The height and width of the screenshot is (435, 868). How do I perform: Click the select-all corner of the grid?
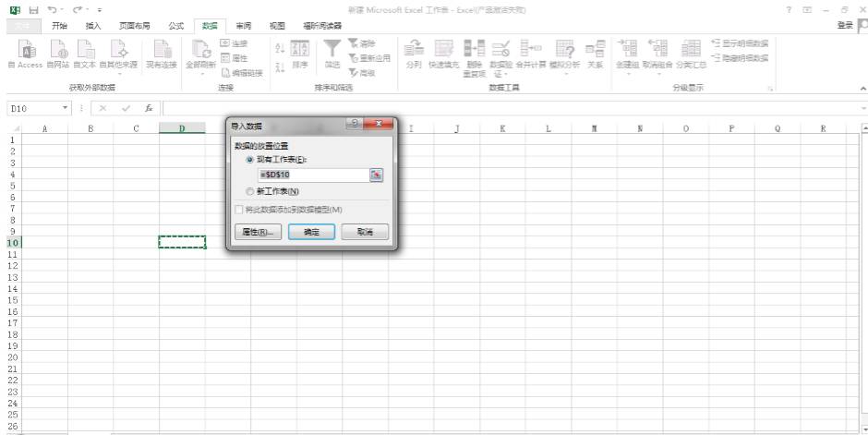[x=14, y=128]
